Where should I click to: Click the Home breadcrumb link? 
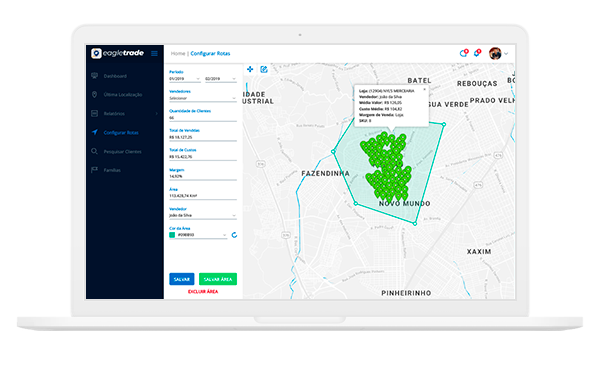[x=178, y=54]
